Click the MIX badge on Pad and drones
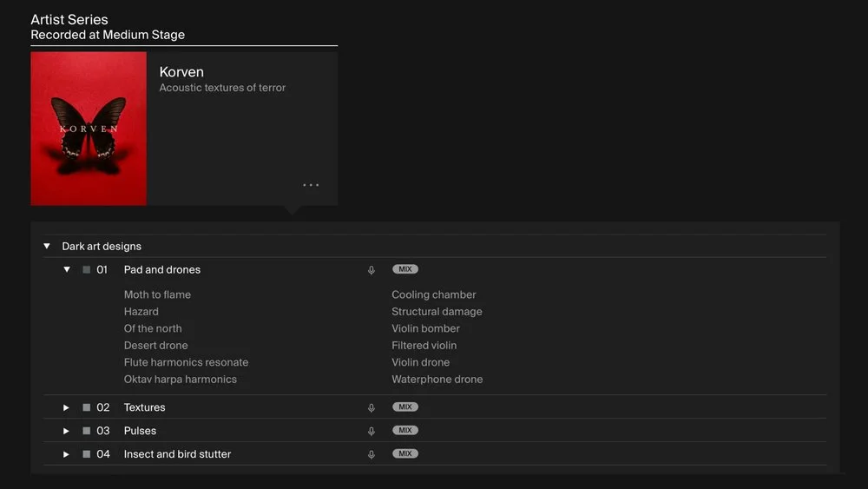Image resolution: width=868 pixels, height=489 pixels. pos(405,269)
